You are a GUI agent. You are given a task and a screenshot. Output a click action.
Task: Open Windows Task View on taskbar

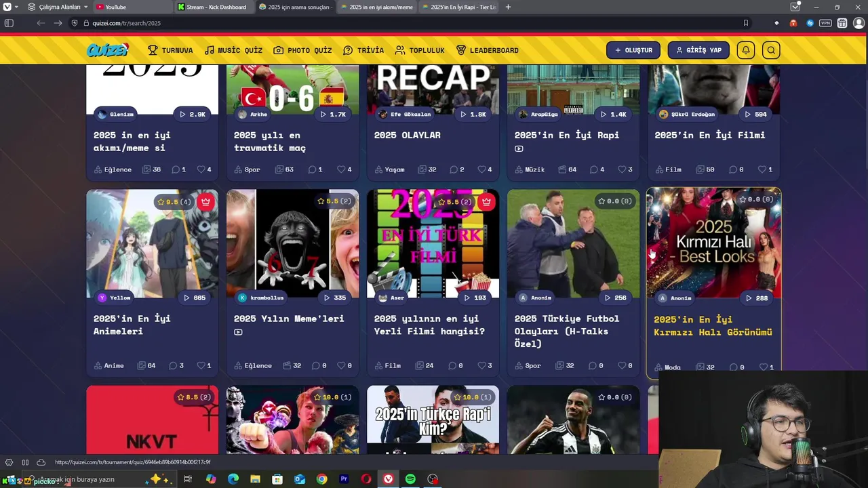(188, 479)
